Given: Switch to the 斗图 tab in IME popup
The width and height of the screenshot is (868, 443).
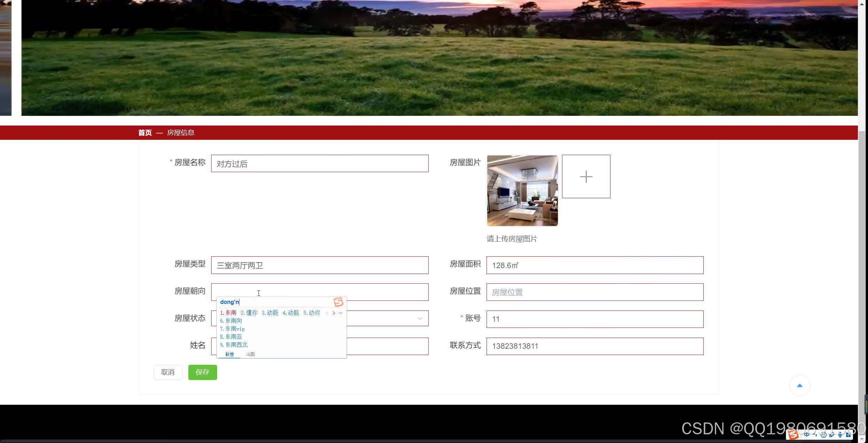Looking at the screenshot, I should pos(250,354).
